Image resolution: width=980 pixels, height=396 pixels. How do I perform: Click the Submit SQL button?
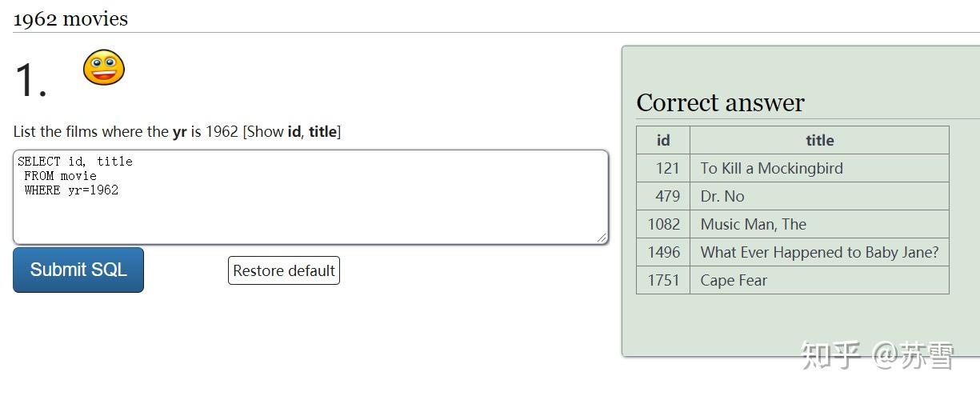pyautogui.click(x=78, y=270)
